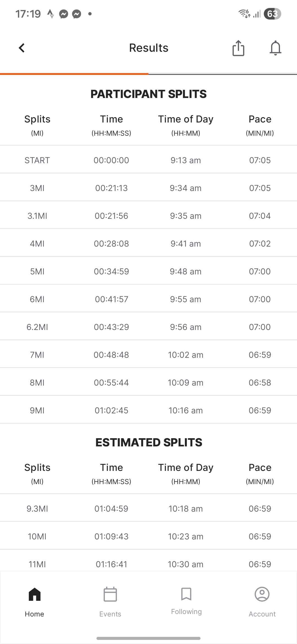Switch to the second results tab
The image size is (297, 644).
coord(223,74)
